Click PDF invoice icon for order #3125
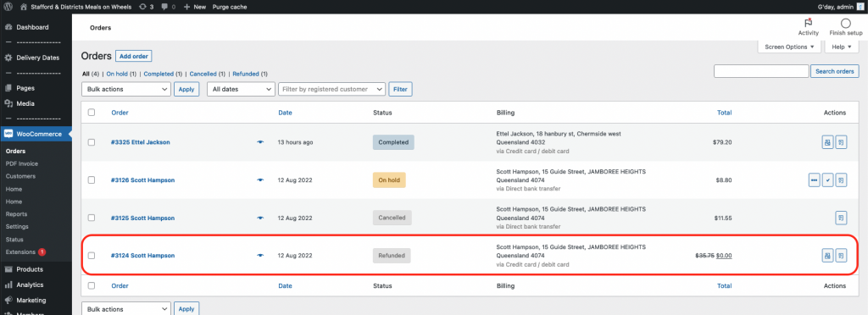The height and width of the screenshot is (315, 868). (841, 218)
